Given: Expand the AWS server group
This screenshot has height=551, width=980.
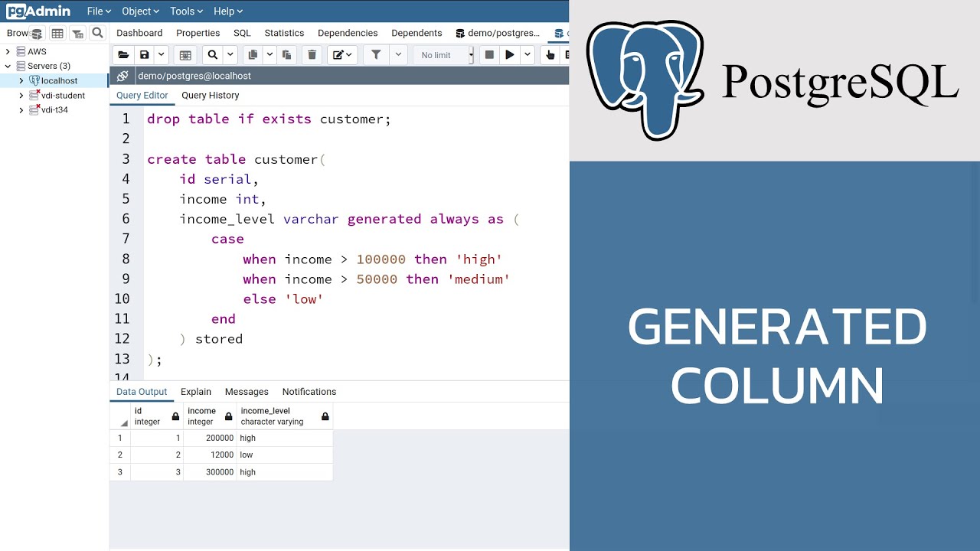Looking at the screenshot, I should [x=8, y=51].
